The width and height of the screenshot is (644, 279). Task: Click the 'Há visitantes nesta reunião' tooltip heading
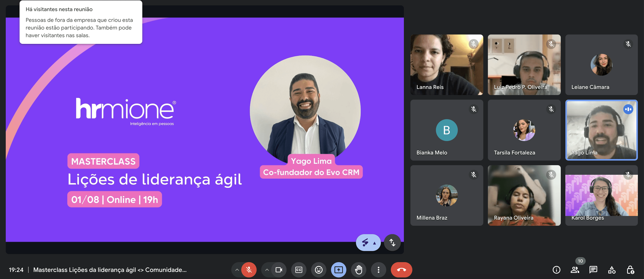tap(59, 9)
